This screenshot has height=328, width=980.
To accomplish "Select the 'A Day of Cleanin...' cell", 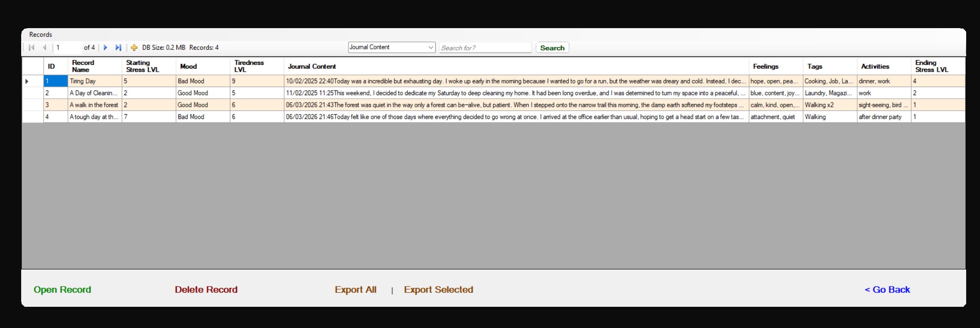I will (95, 93).
